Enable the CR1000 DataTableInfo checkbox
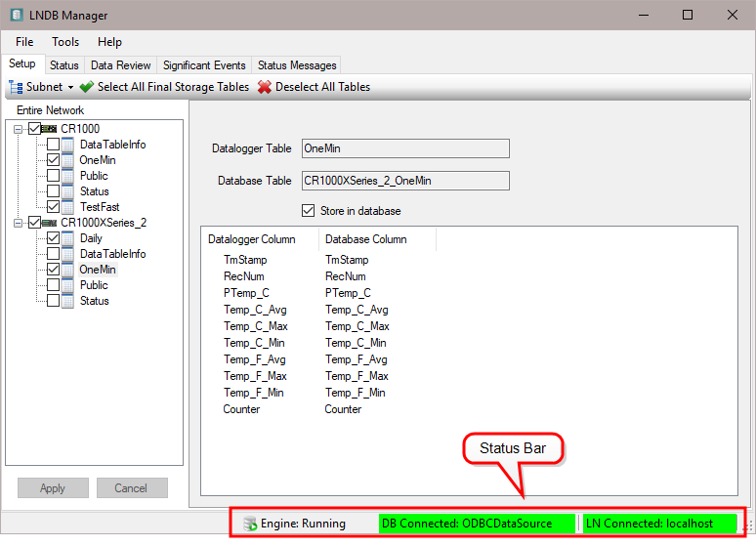Image resolution: width=756 pixels, height=546 pixels. point(53,145)
